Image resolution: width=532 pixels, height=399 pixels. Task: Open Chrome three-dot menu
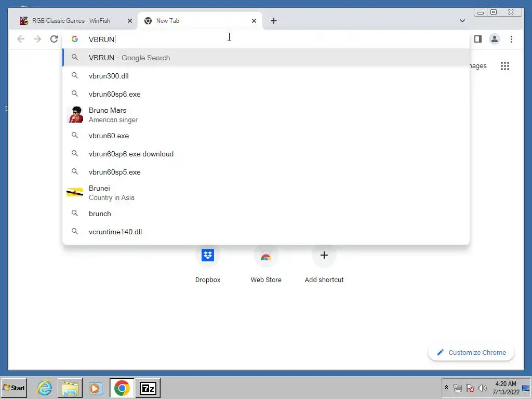tap(511, 39)
